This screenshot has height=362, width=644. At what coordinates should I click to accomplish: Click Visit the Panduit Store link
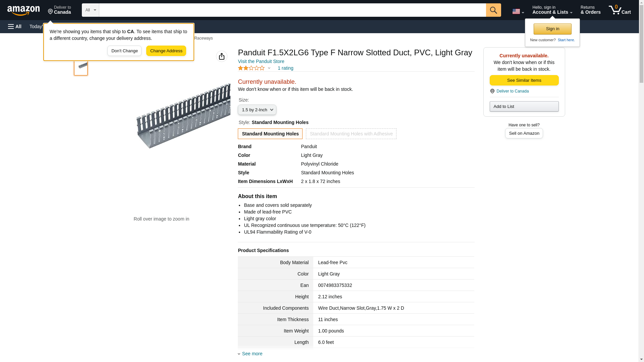pos(261,61)
